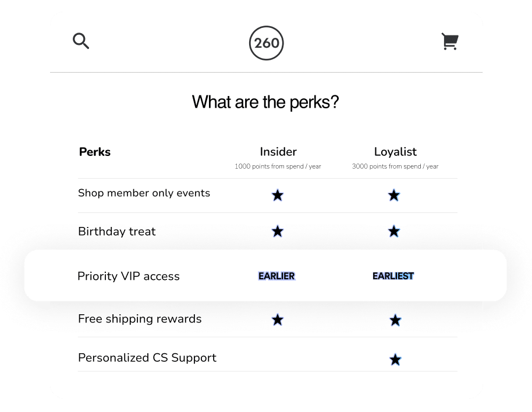Click Loyalist star for member only events

pos(394,196)
